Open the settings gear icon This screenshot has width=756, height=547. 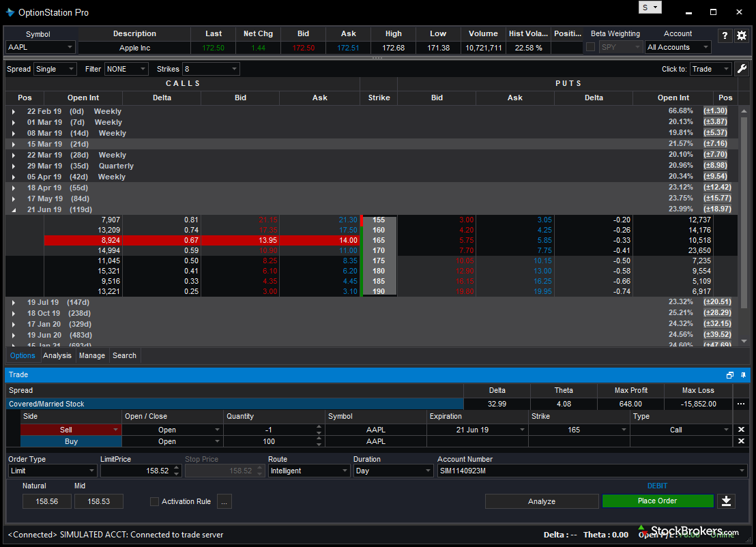[742, 35]
